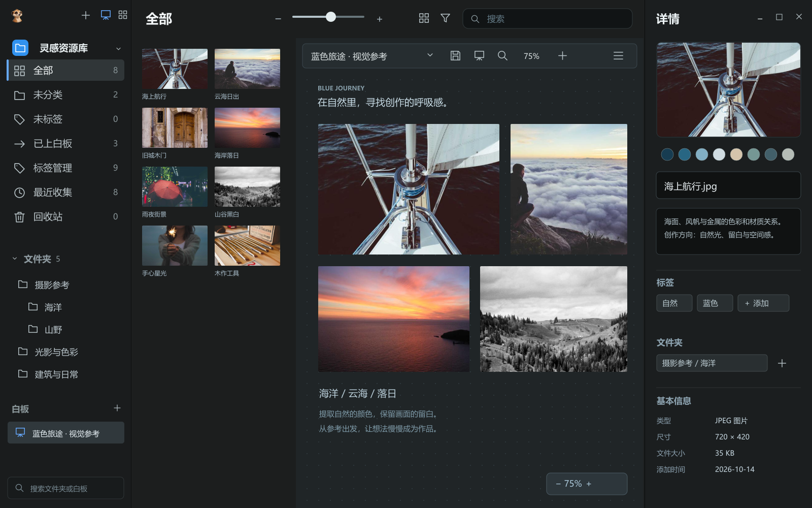The image size is (812, 508).
Task: Click the plus icon in sidebar header
Action: 86,15
